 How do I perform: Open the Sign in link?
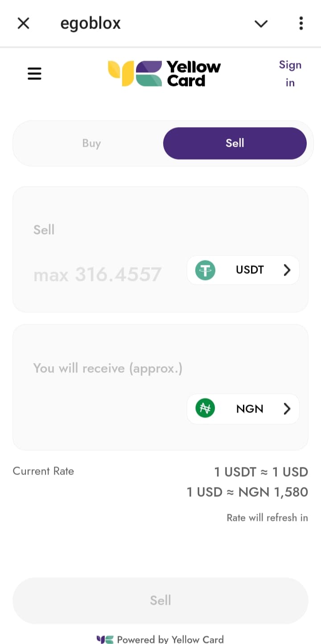tap(290, 74)
